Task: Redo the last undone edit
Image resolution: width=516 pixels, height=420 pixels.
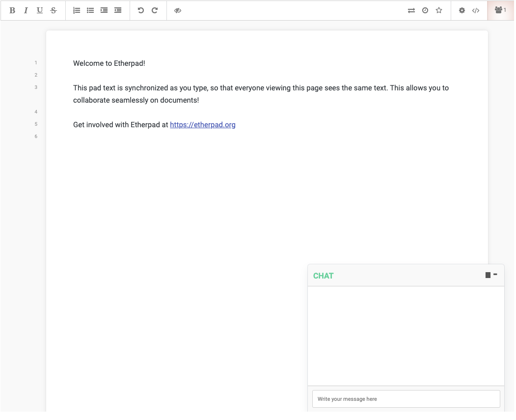Action: (x=155, y=10)
